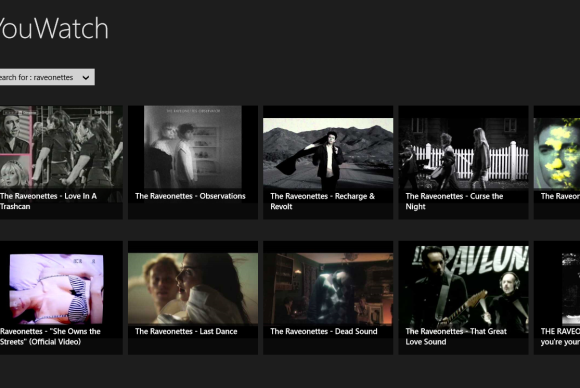
Task: Select 'The Raveonettes - That Great Love Sound' title
Action: click(x=456, y=337)
